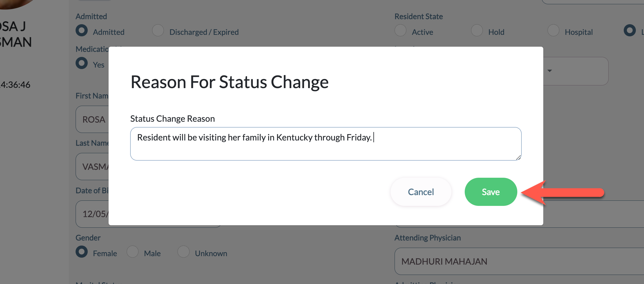The height and width of the screenshot is (284, 644).
Task: Click the selected rightmost Resident State radio
Action: tap(630, 31)
